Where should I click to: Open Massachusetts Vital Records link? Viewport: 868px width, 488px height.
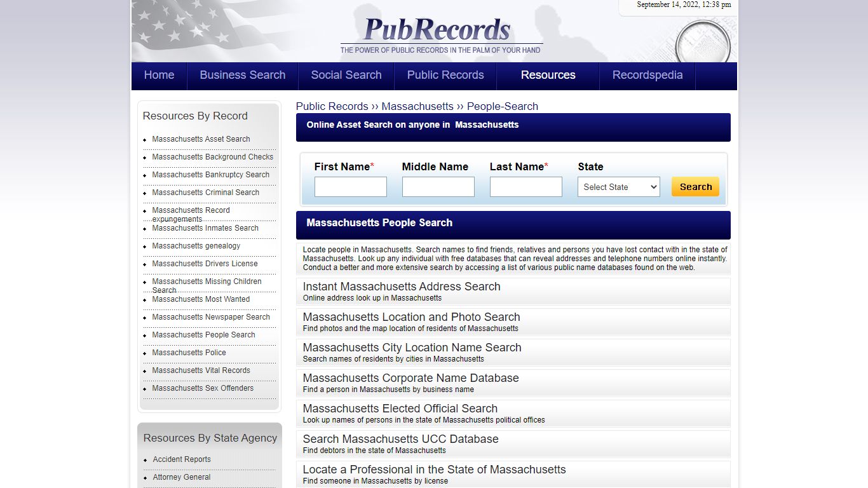tap(201, 370)
